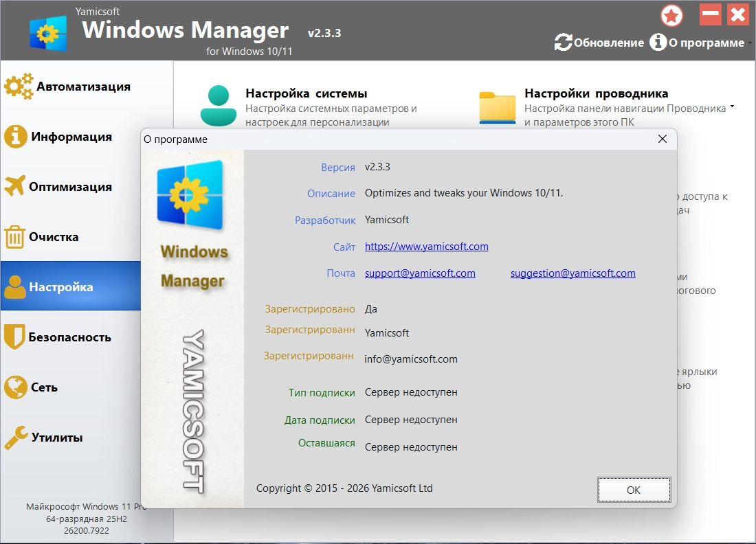Click the Оптимизация airplane icon
The height and width of the screenshot is (544, 756).
point(14,186)
